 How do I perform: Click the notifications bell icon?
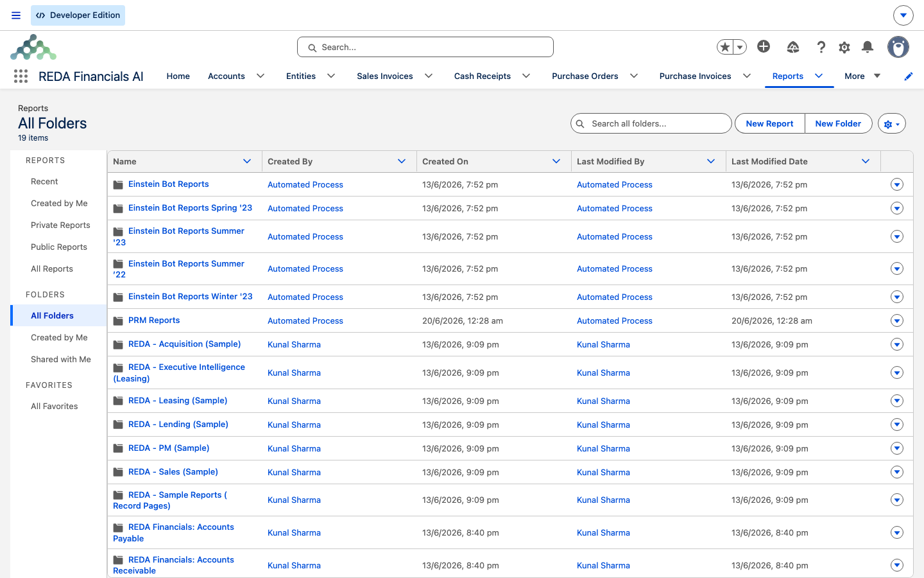click(868, 47)
